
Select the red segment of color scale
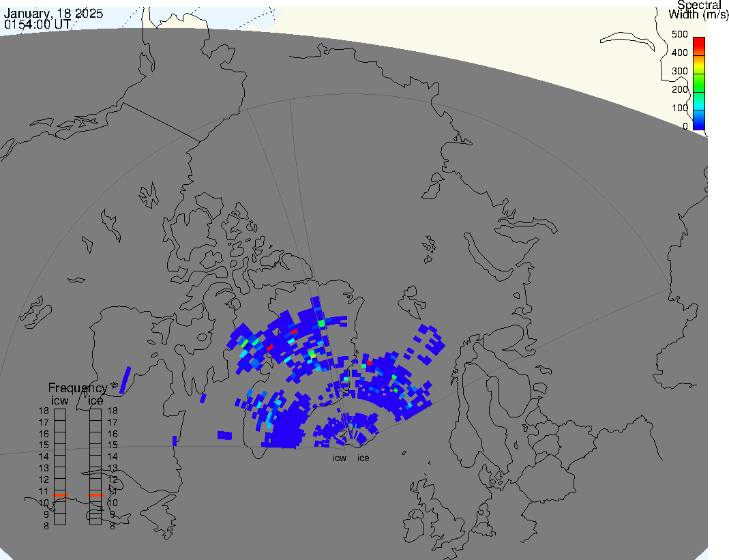point(699,46)
